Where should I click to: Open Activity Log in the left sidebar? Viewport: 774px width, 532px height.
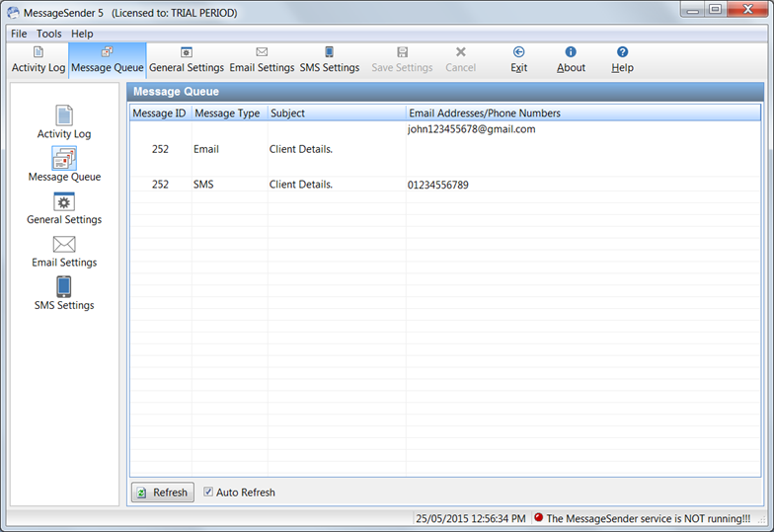point(64,122)
